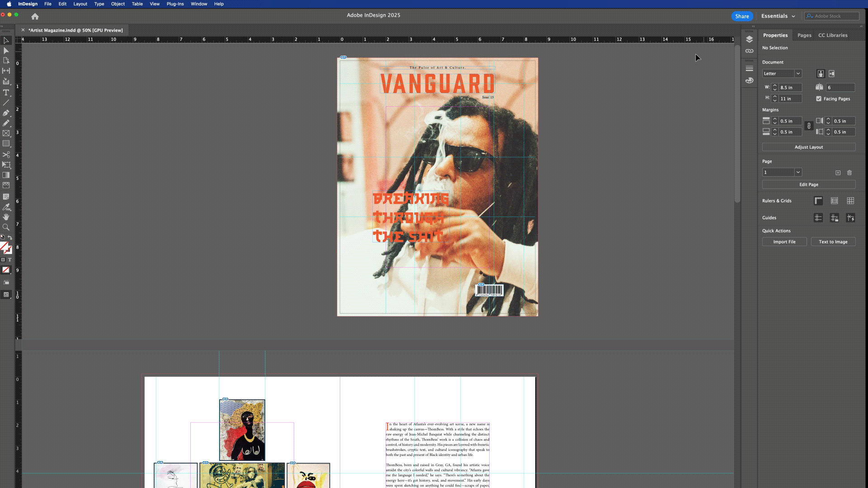
Task: Click the fill color swatch in toolbar
Action: pyautogui.click(x=4, y=246)
